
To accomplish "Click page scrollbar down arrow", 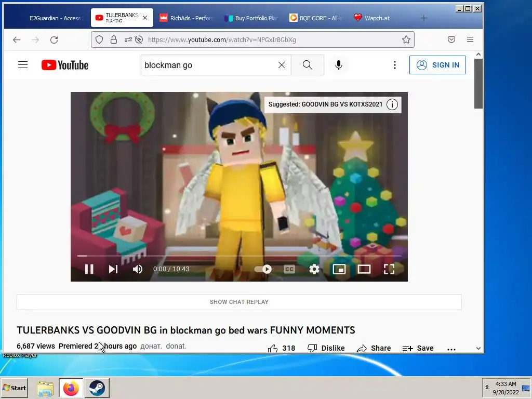I will (478, 348).
